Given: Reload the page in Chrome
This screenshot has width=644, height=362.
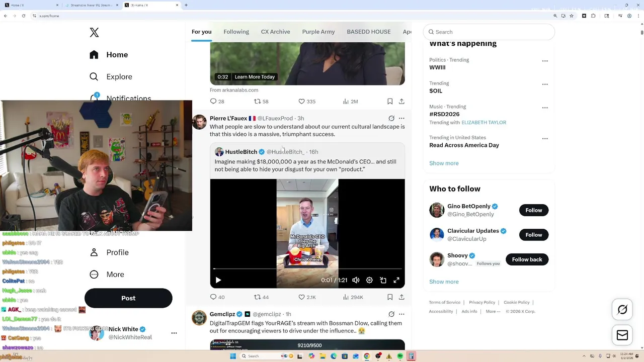Looking at the screenshot, I should (x=24, y=16).
